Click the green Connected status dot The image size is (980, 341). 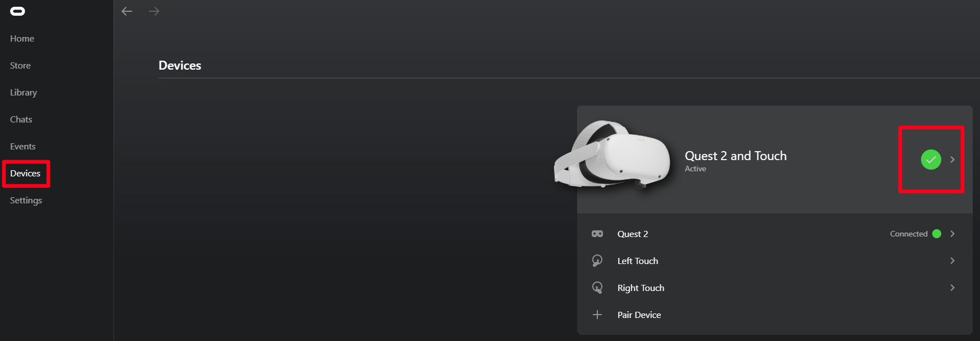pyautogui.click(x=937, y=234)
